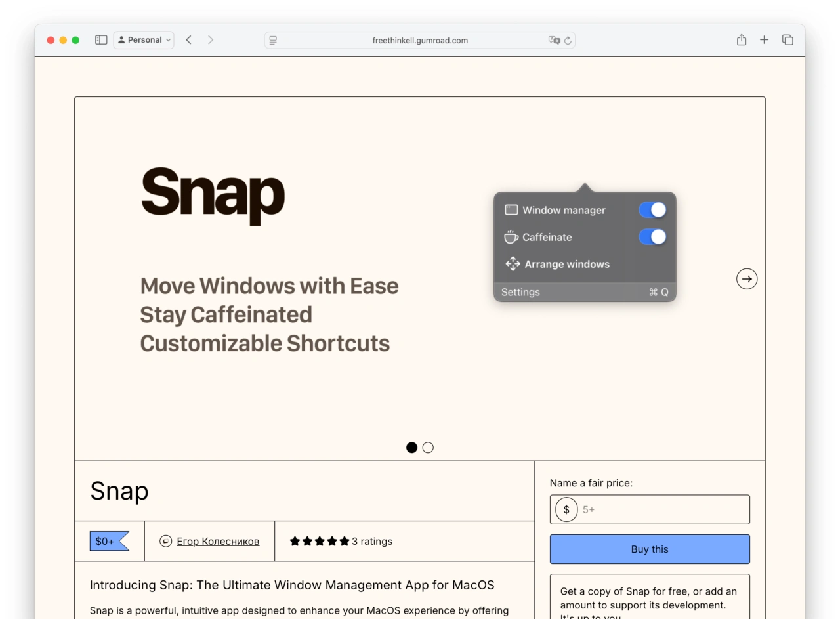Click the forward navigation arrow
Image resolution: width=840 pixels, height=619 pixels.
pyautogui.click(x=210, y=40)
